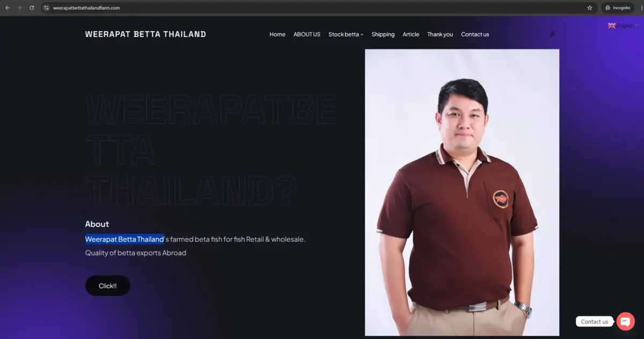Go to the Home menu item
644x339 pixels.
(x=277, y=34)
